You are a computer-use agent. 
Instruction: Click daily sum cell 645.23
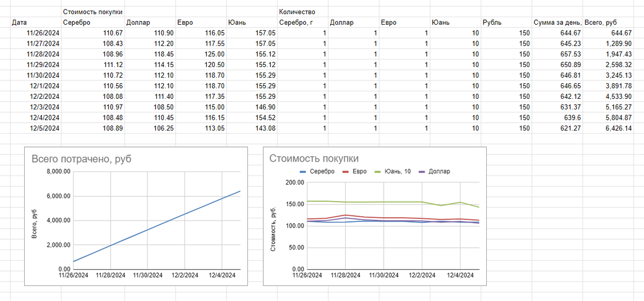[557, 43]
